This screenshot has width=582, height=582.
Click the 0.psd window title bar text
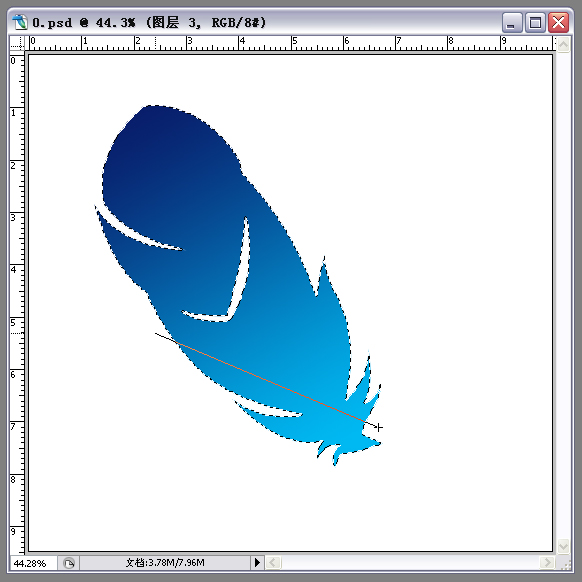point(149,23)
